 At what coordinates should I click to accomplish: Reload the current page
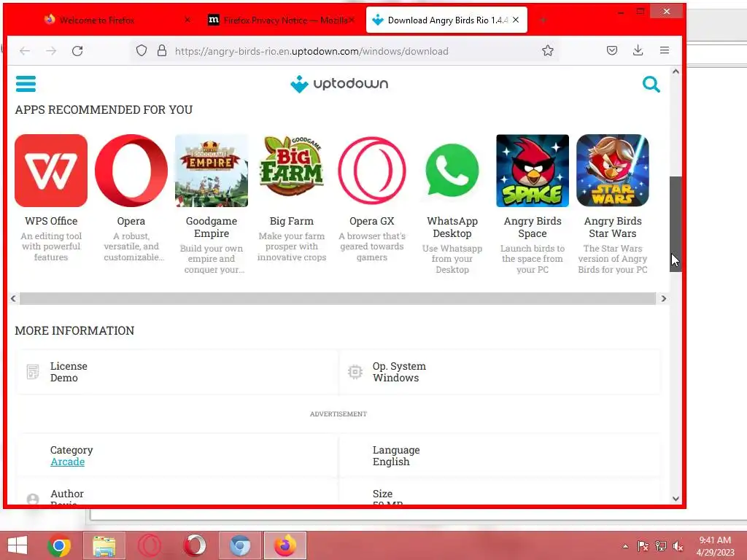[x=77, y=51]
